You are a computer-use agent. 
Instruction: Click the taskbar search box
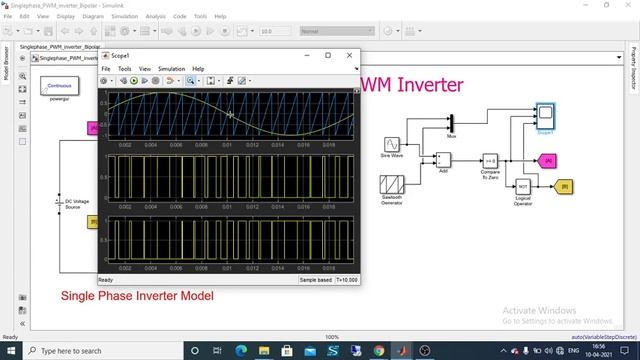pyautogui.click(x=103, y=351)
